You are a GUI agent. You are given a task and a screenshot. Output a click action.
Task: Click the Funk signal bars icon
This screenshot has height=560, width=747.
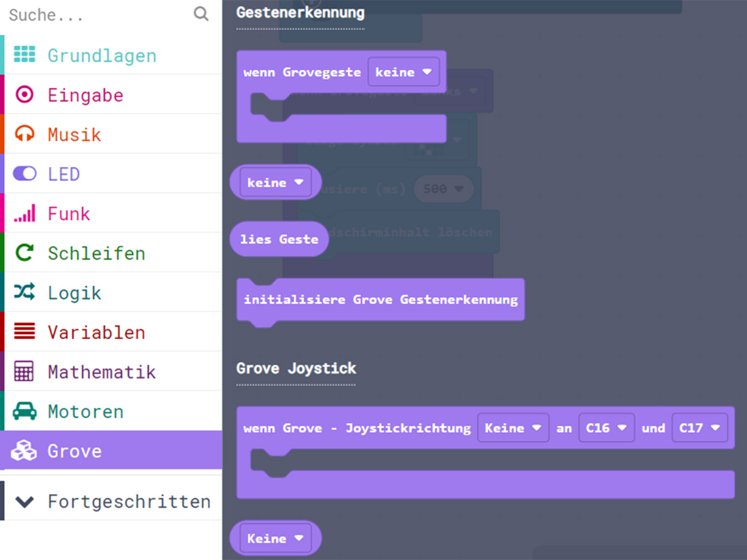coord(25,213)
